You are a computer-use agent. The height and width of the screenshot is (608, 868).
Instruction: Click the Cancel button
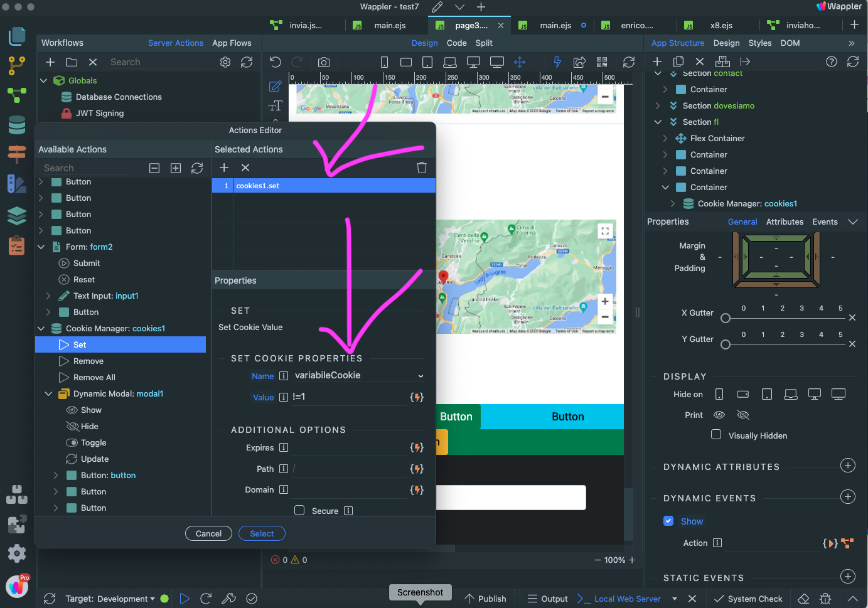click(x=208, y=533)
